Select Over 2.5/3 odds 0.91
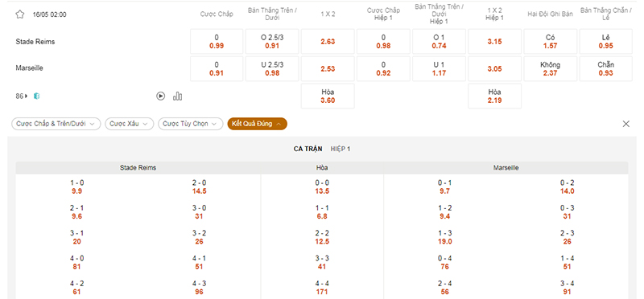Image resolution: width=644 pixels, height=299 pixels. [272, 42]
